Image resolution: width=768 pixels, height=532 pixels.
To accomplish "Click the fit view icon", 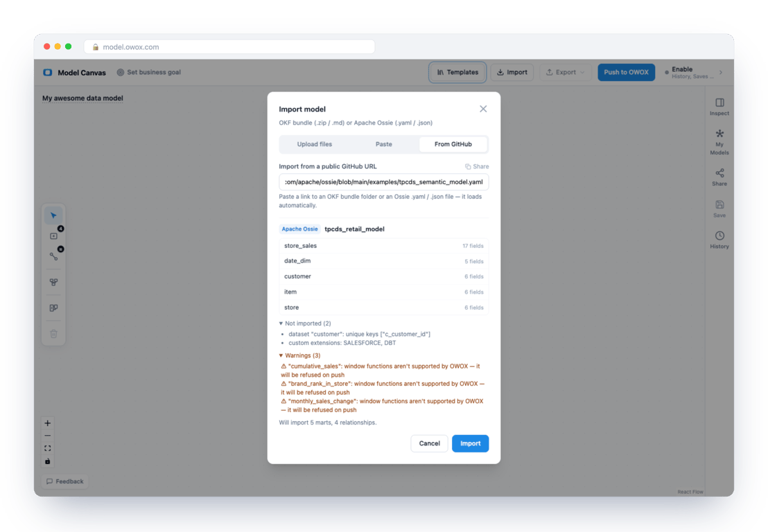I will click(x=48, y=448).
